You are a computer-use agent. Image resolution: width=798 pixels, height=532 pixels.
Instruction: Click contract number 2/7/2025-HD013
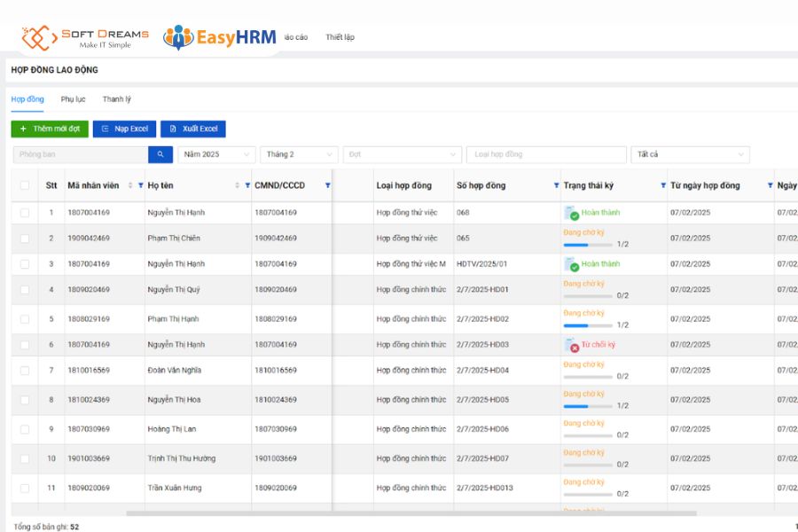pos(485,488)
